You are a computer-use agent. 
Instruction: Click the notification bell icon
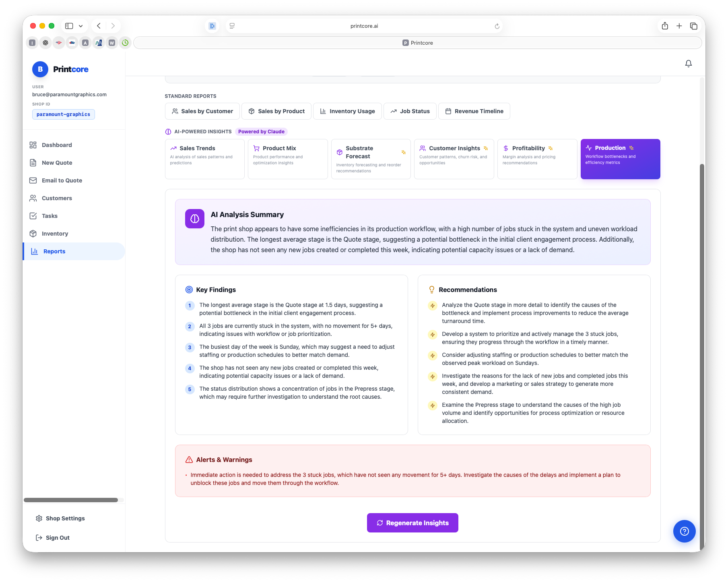pos(688,64)
